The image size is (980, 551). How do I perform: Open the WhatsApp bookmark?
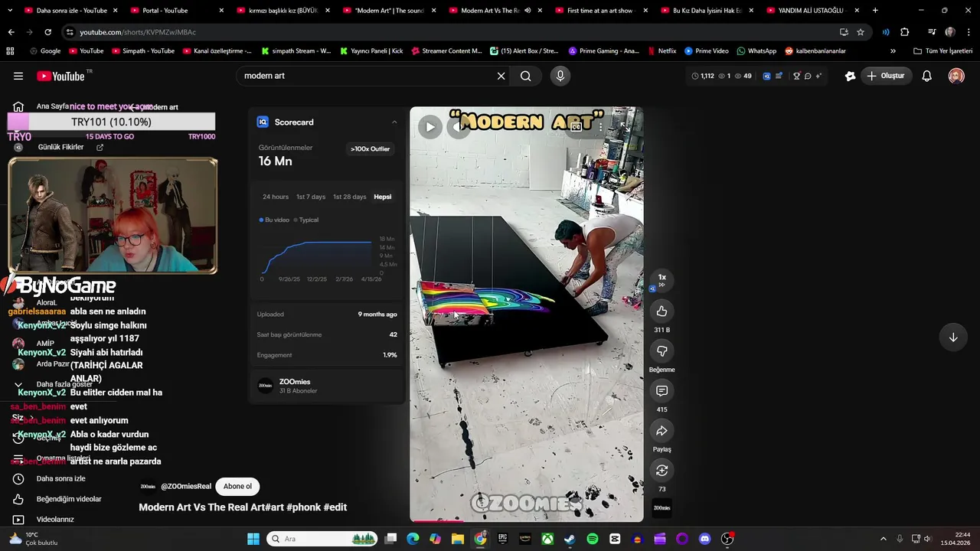click(x=756, y=51)
